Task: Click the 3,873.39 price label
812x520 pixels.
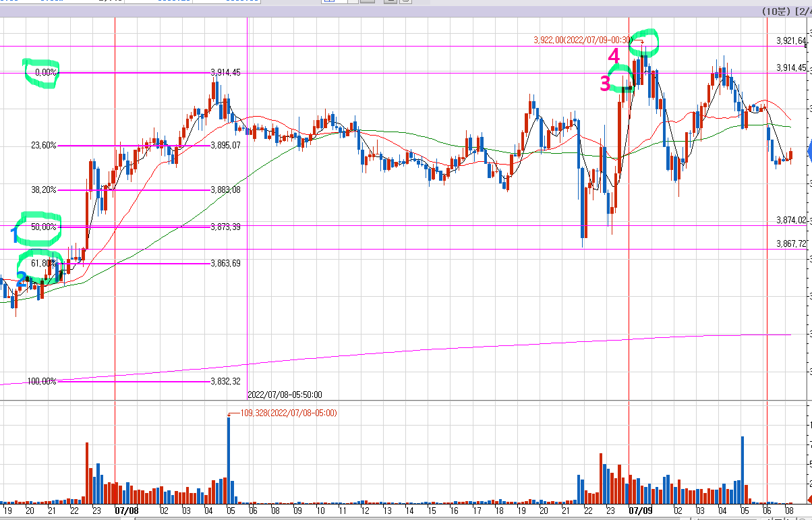Action: click(x=225, y=227)
